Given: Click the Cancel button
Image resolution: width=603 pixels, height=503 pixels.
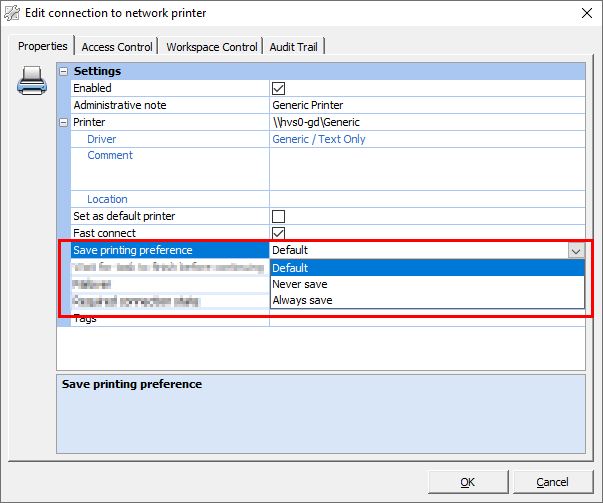Looking at the screenshot, I should 552,482.
